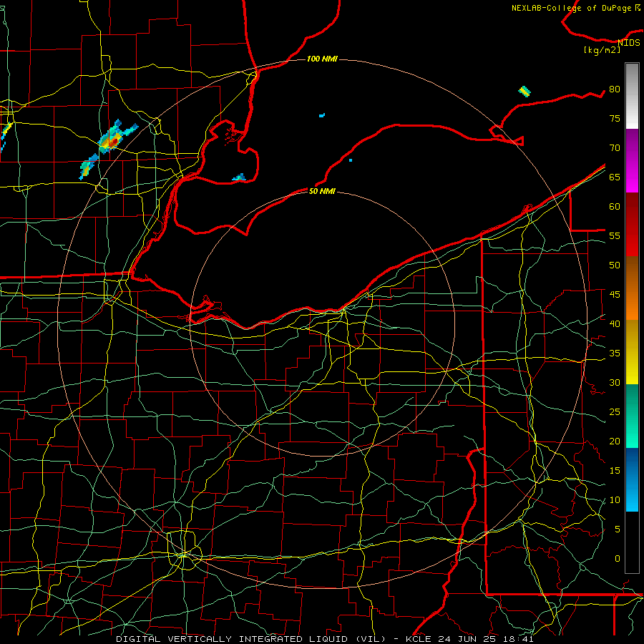Click the 75 value on the color scale
Viewport: 644px width, 644px height.
pos(615,118)
